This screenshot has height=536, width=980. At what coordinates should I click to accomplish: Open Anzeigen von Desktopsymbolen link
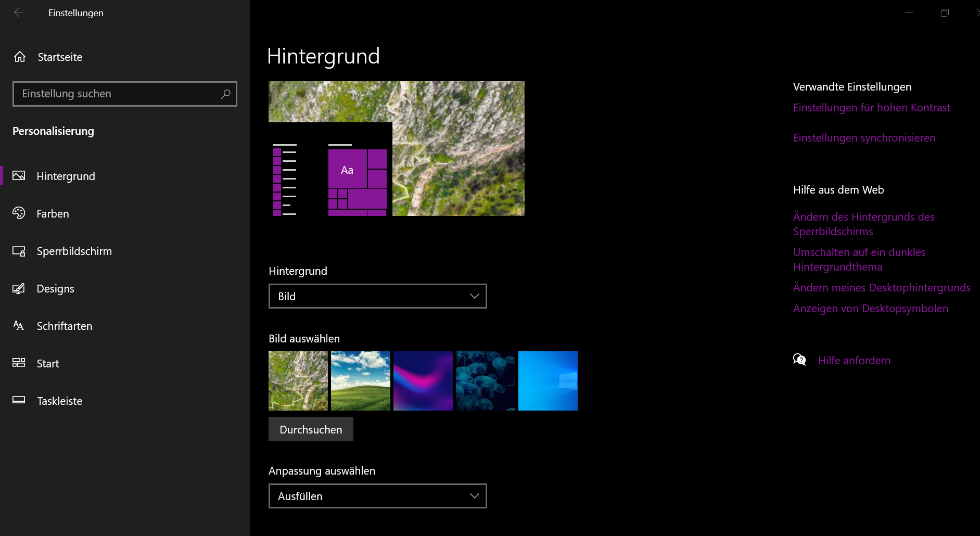(x=871, y=309)
